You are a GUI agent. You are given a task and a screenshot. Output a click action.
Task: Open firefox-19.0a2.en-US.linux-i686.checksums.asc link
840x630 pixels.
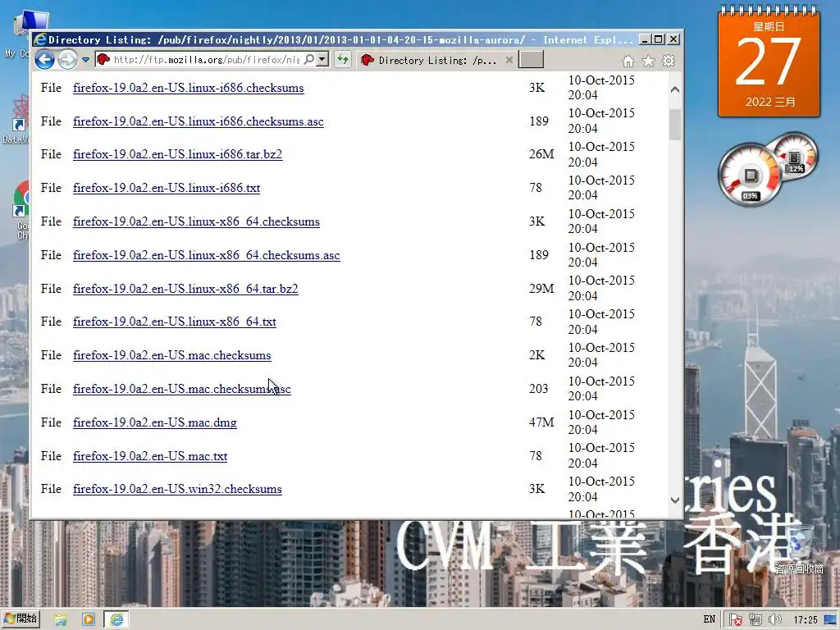coord(199,121)
